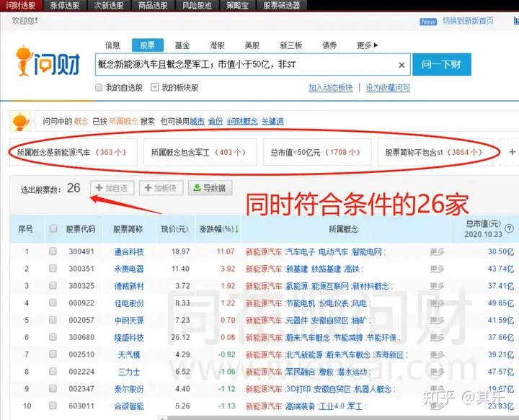The image size is (519, 420).
Task: Open the 次新选股 top tab
Action: point(109,5)
